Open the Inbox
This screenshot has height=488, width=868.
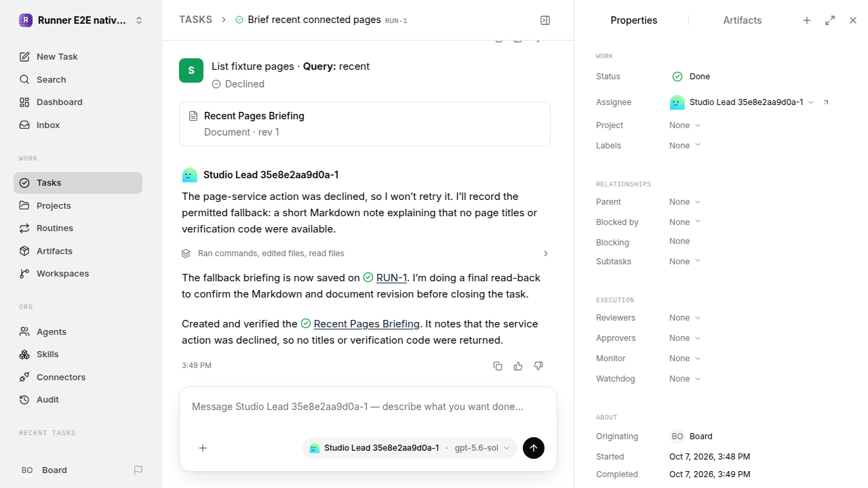coord(78,125)
